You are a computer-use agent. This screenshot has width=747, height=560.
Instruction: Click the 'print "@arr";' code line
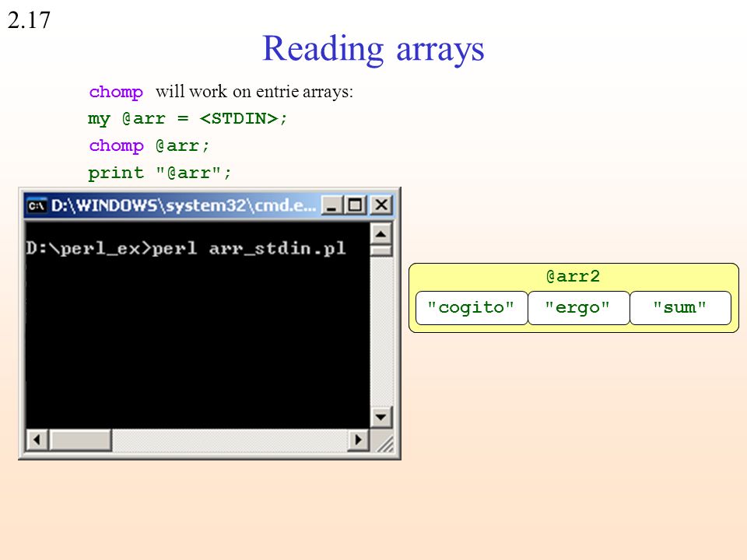(160, 173)
